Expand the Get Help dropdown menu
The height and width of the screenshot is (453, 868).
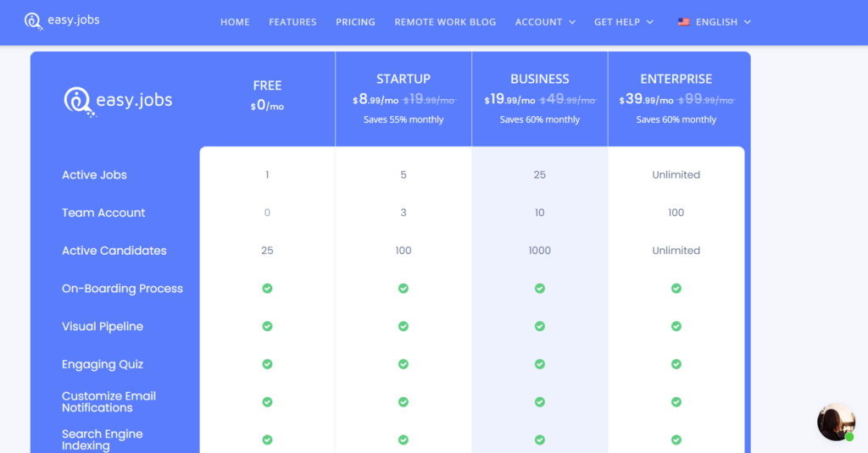[624, 22]
